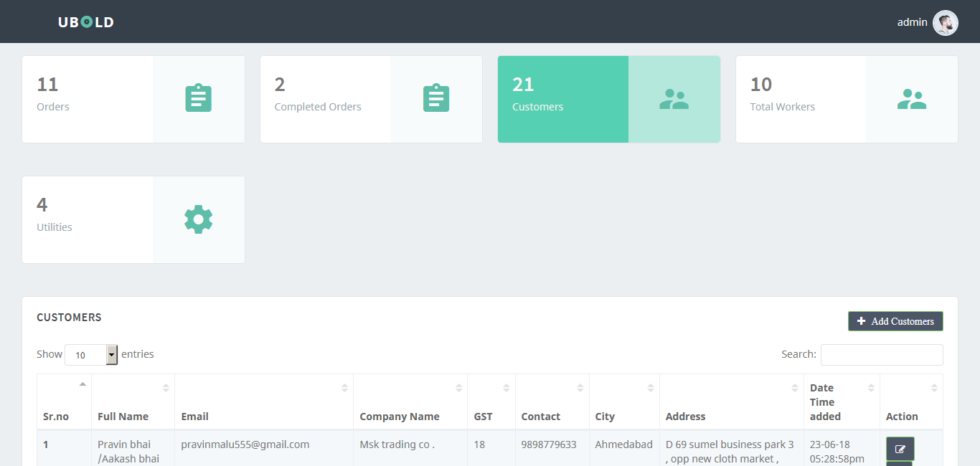Open the admin profile avatar
980x466 pixels.
coord(945,23)
